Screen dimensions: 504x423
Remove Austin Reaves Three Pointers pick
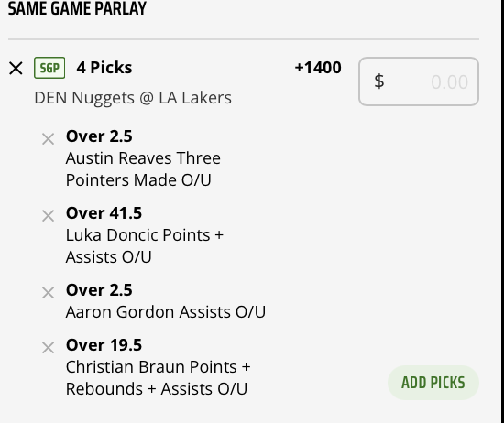click(48, 139)
